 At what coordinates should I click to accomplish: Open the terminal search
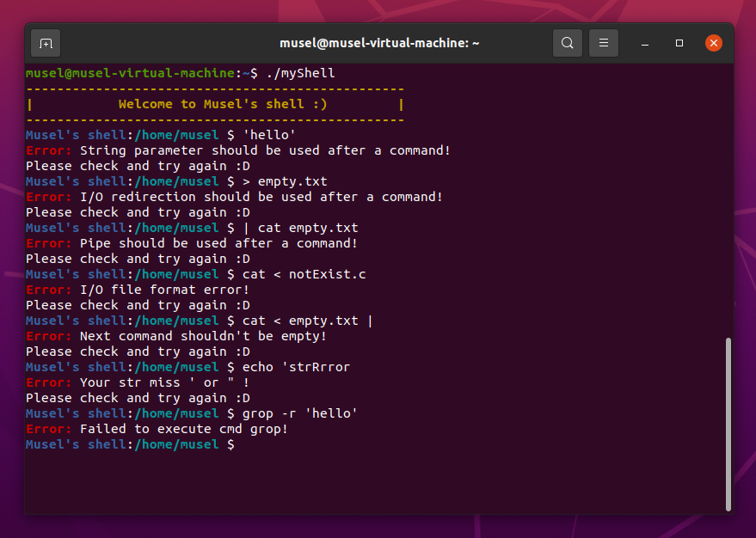pyautogui.click(x=568, y=43)
